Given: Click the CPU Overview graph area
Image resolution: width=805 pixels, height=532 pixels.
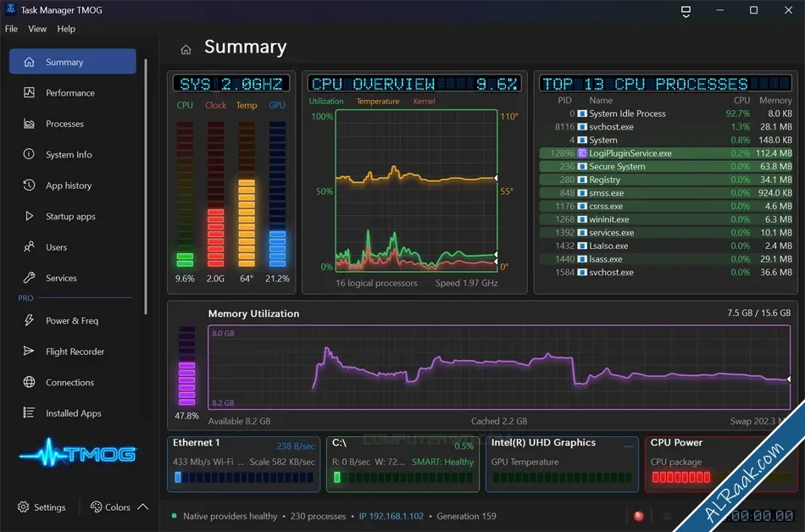Looking at the screenshot, I should tap(416, 190).
